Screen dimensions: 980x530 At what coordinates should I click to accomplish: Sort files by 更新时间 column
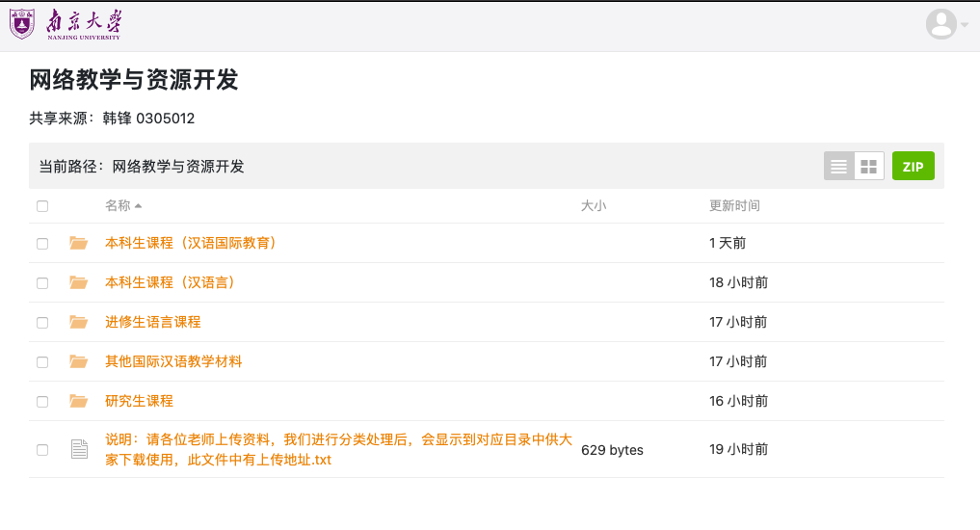pos(734,206)
